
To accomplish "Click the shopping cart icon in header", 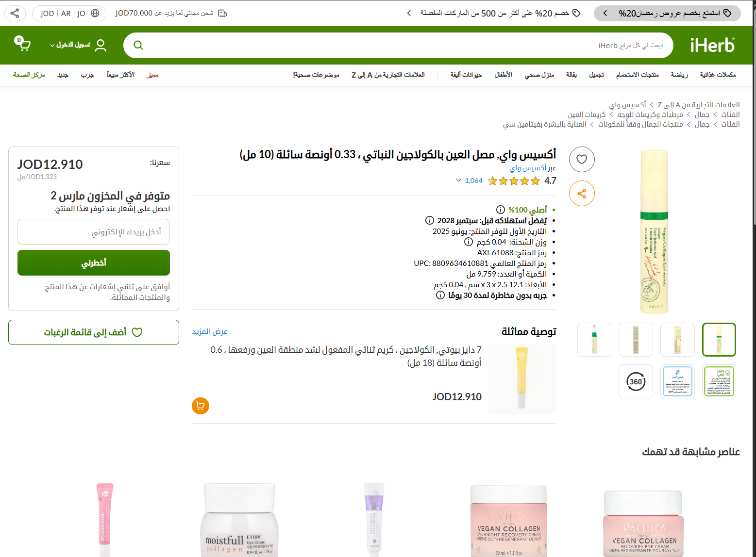I will coord(23,44).
